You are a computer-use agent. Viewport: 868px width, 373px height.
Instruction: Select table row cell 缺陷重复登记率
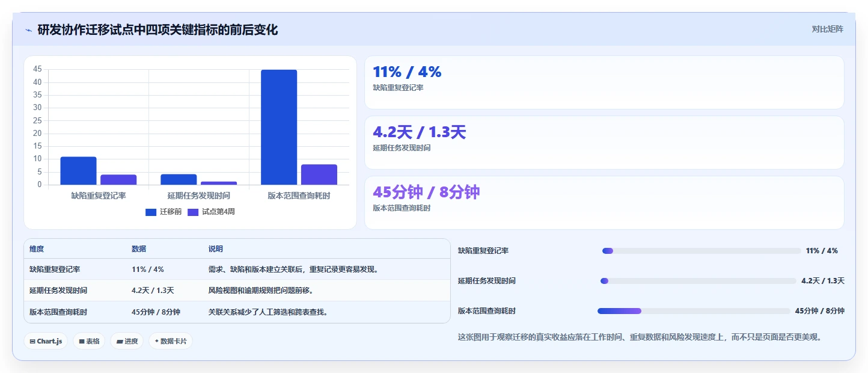[55, 270]
